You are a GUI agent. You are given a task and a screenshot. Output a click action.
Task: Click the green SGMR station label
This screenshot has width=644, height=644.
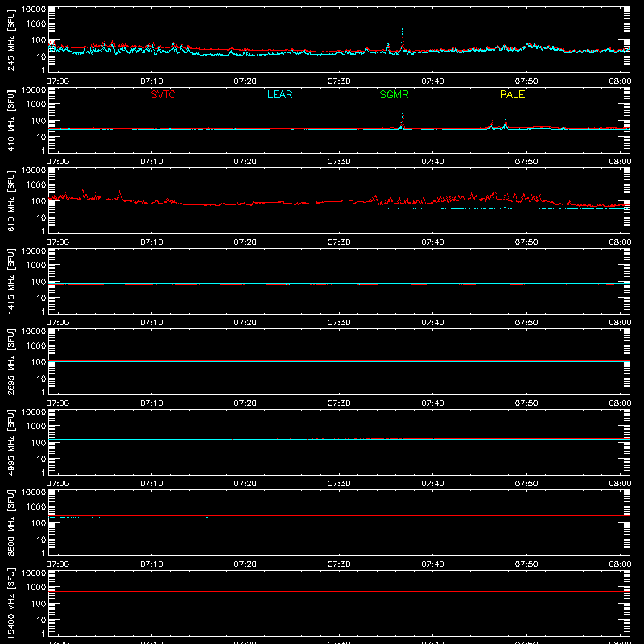point(394,94)
